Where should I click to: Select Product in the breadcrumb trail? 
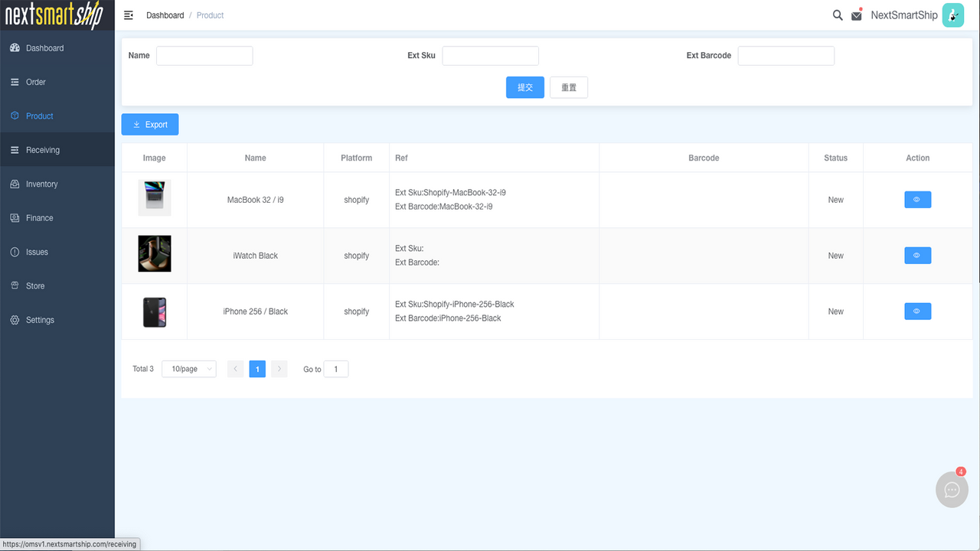pos(210,15)
